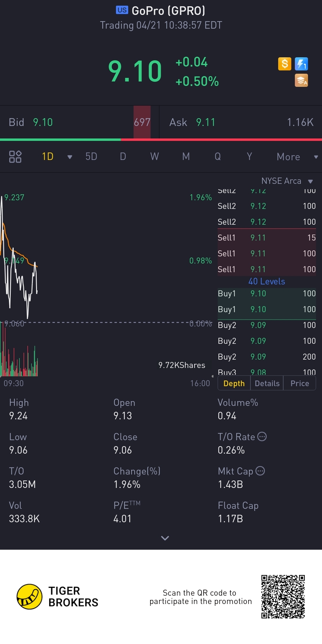Tap the trading timestamp 04/21 10:38:57 EDT
322x644 pixels.
tap(179, 25)
